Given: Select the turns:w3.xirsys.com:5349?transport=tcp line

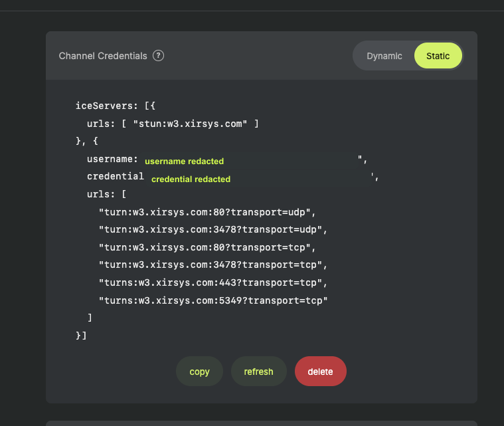Looking at the screenshot, I should coord(212,300).
